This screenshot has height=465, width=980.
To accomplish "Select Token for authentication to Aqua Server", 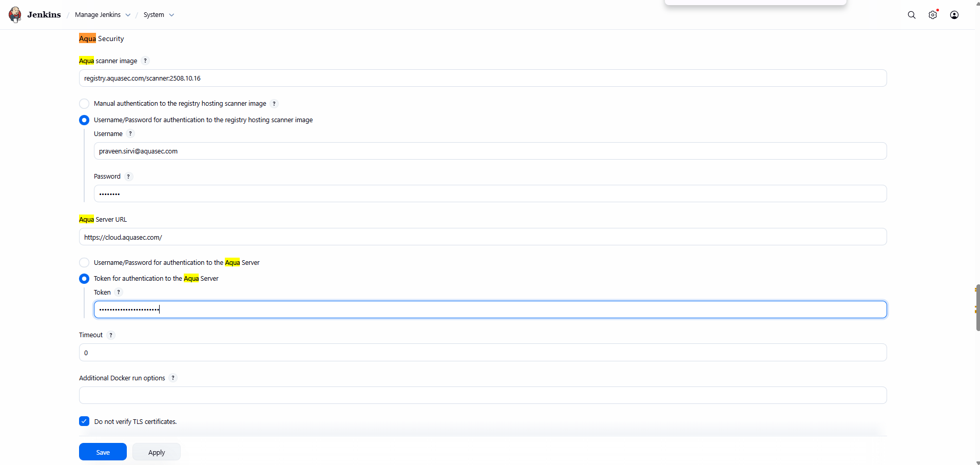I will click(84, 279).
